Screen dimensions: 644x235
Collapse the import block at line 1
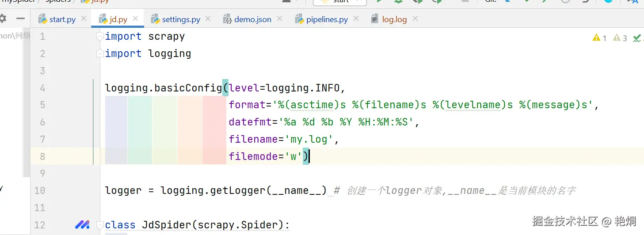100,37
